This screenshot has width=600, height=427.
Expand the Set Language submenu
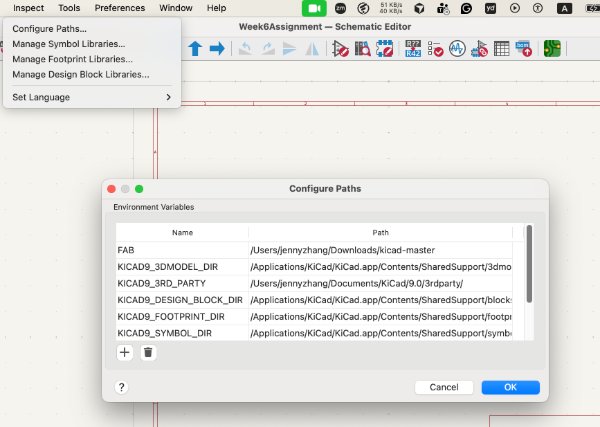[91, 97]
